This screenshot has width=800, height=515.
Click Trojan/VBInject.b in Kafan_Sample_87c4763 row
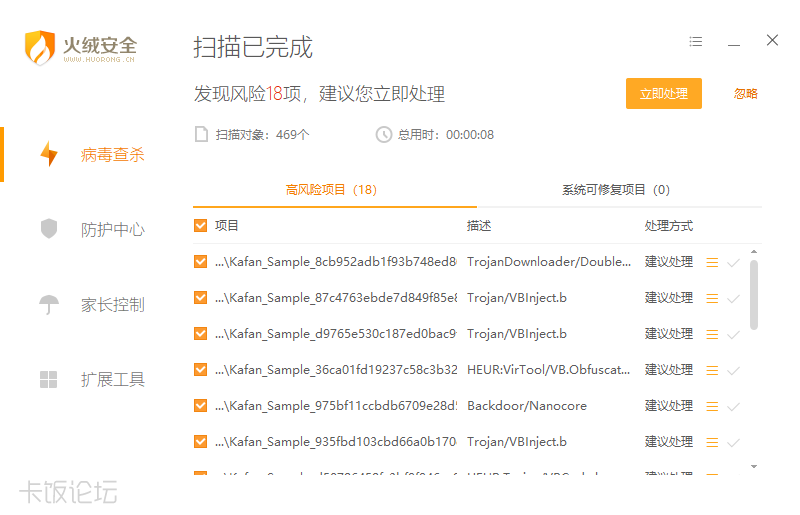[x=517, y=298]
